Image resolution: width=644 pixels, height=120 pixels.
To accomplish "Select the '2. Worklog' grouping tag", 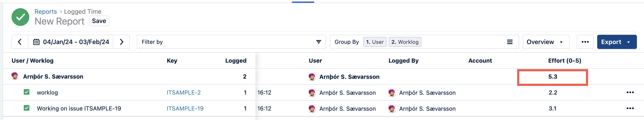I will tap(405, 42).
